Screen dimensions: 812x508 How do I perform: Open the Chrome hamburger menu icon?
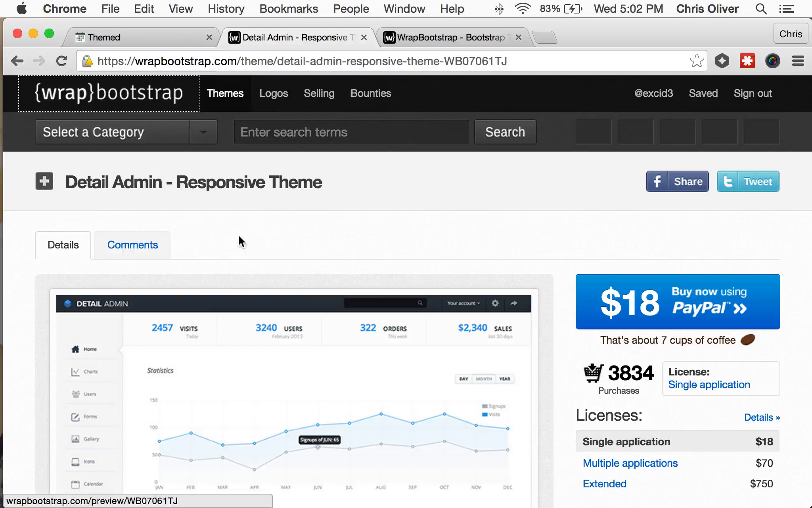[x=798, y=61]
